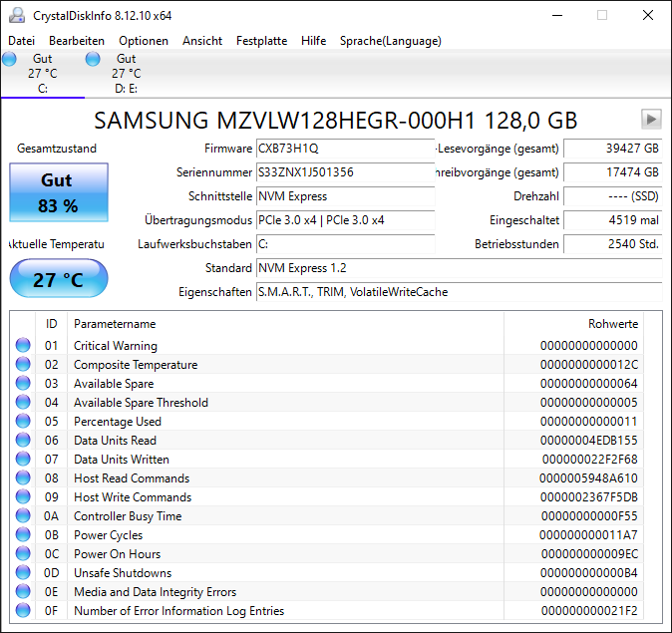Click the disk title SAMSUNG MZVLW128HEGR-000H1
Image resolution: width=672 pixels, height=633 pixels.
pos(336,121)
